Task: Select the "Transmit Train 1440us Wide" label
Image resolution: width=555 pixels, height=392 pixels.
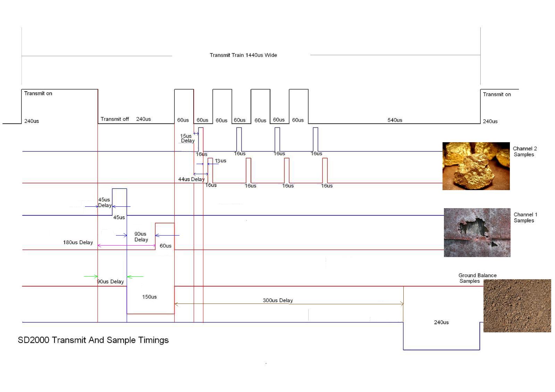Action: tap(243, 55)
